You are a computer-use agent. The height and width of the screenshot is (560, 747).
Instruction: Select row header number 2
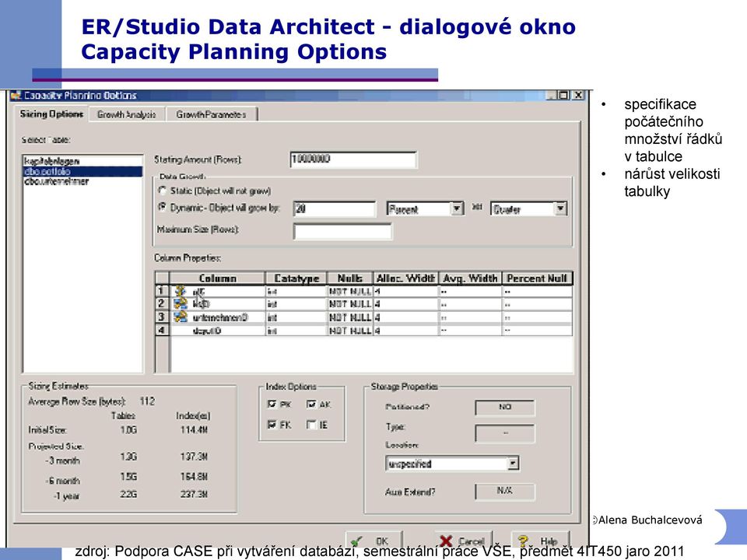(x=162, y=304)
